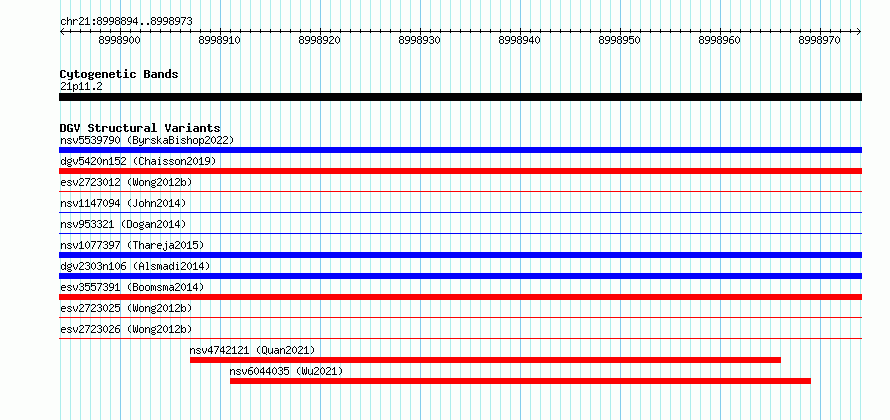This screenshot has width=890, height=420.
Task: Click the red dgv5420n152 variant bar
Action: pos(460,171)
